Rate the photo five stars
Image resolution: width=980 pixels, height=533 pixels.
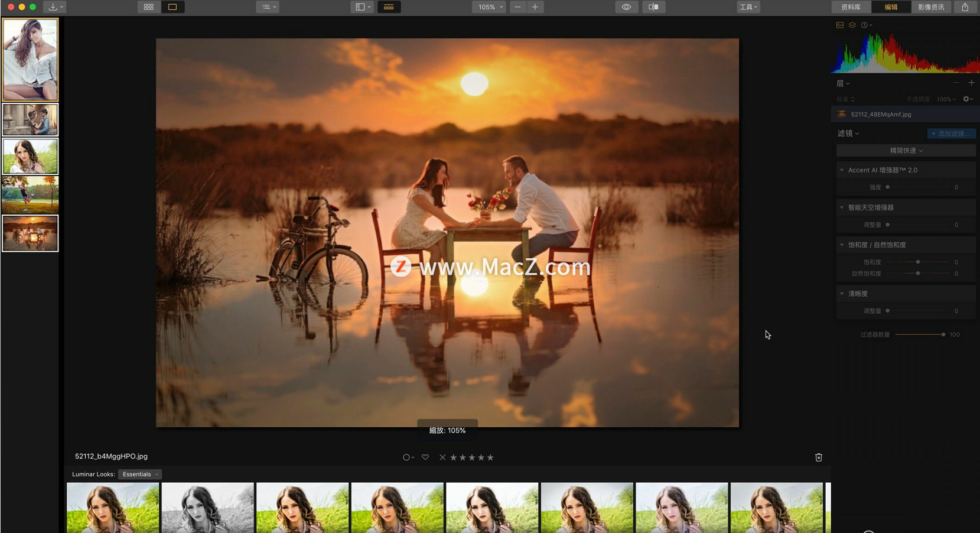(x=490, y=457)
